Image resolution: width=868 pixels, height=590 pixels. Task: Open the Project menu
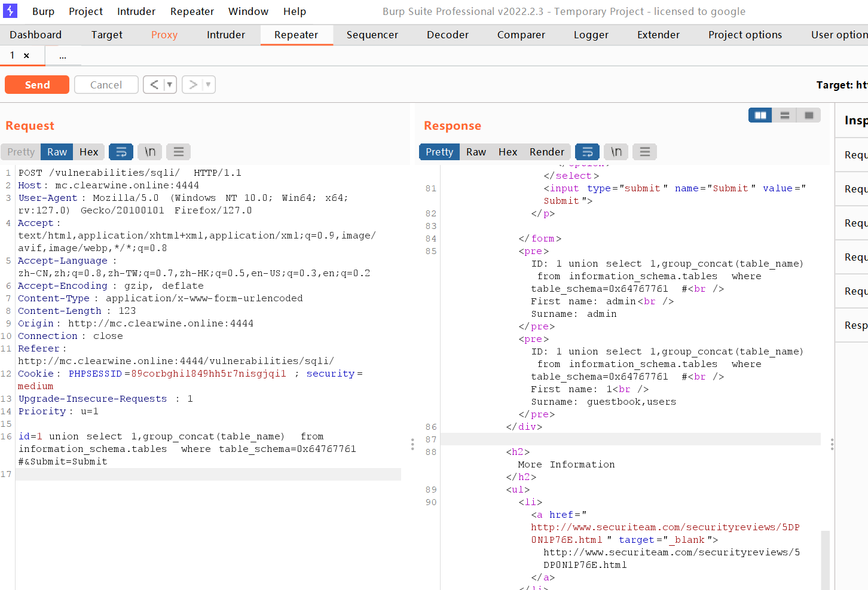[x=85, y=11]
